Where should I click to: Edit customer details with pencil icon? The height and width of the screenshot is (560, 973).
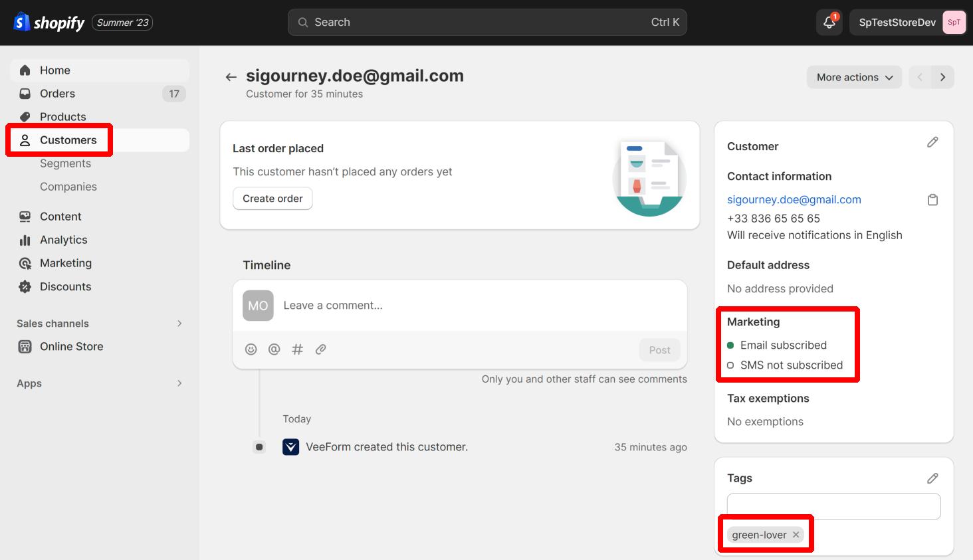[x=932, y=142]
